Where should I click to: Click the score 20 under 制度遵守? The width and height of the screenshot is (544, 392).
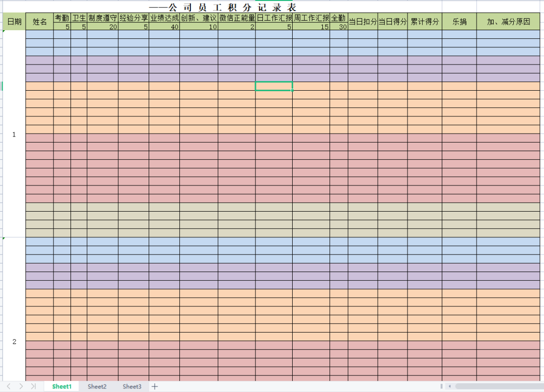click(x=102, y=27)
